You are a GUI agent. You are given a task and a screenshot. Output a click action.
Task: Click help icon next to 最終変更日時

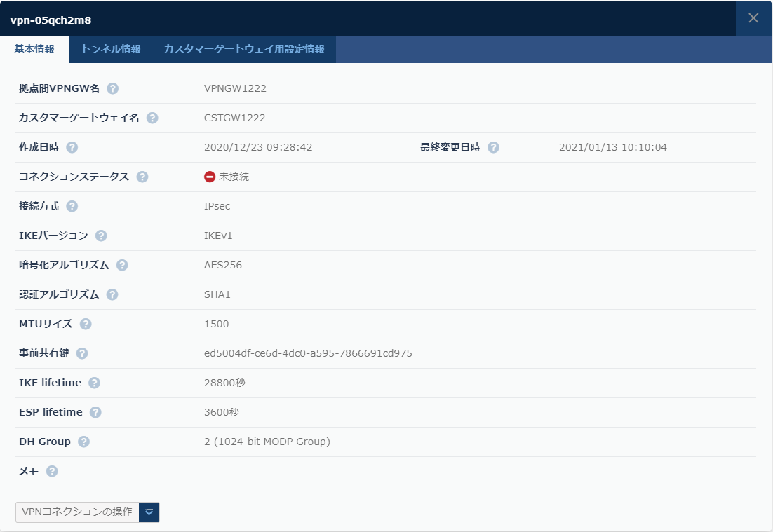pos(493,147)
